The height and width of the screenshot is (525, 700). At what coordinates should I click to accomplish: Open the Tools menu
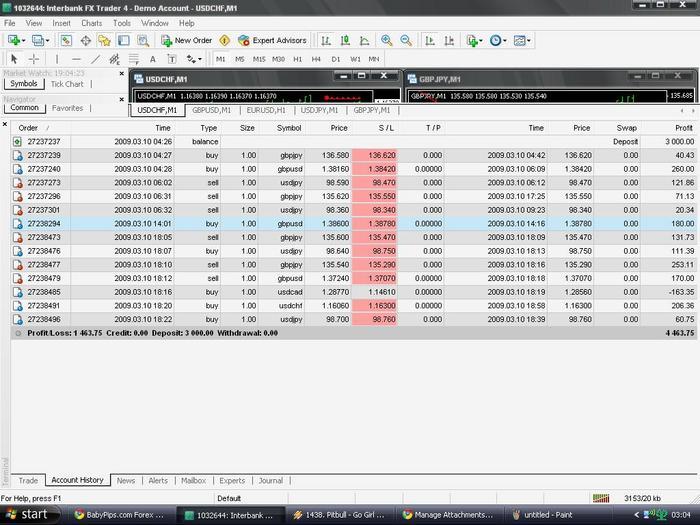[x=122, y=23]
